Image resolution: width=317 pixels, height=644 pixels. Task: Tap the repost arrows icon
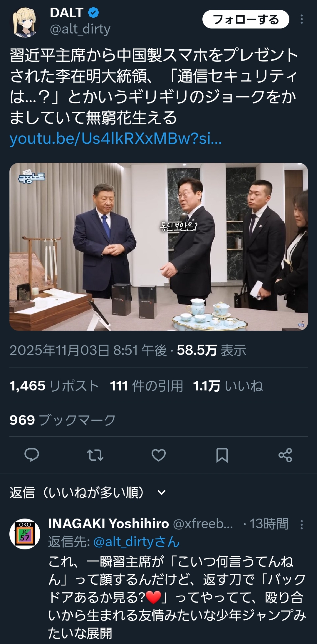click(95, 455)
